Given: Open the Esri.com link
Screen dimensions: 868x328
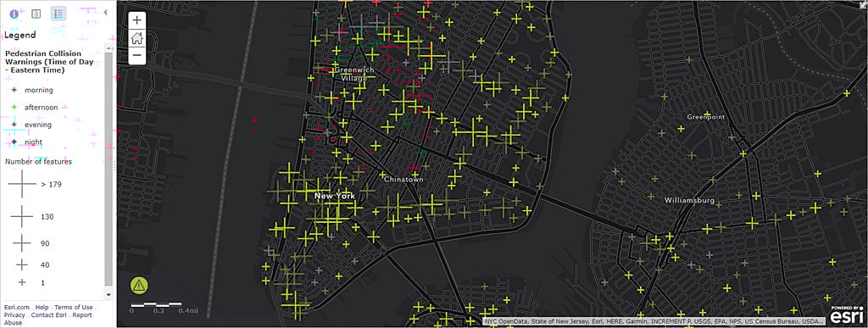Looking at the screenshot, I should 17,307.
